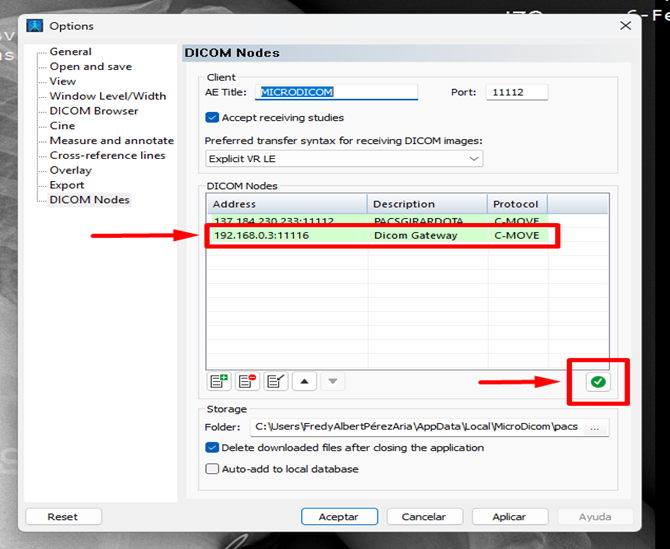Screen dimensions: 670x549
Task: Open the preferred transfer syntax dropdown
Action: pos(344,159)
